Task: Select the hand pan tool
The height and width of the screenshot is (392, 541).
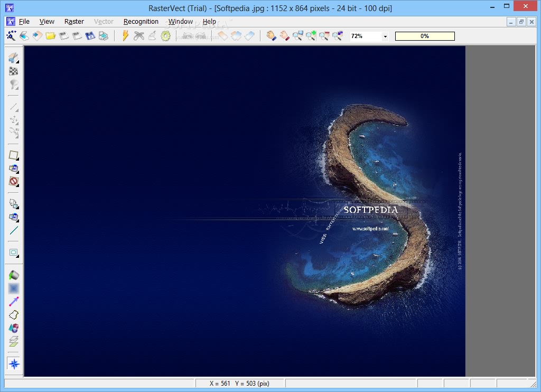Action: [271, 36]
